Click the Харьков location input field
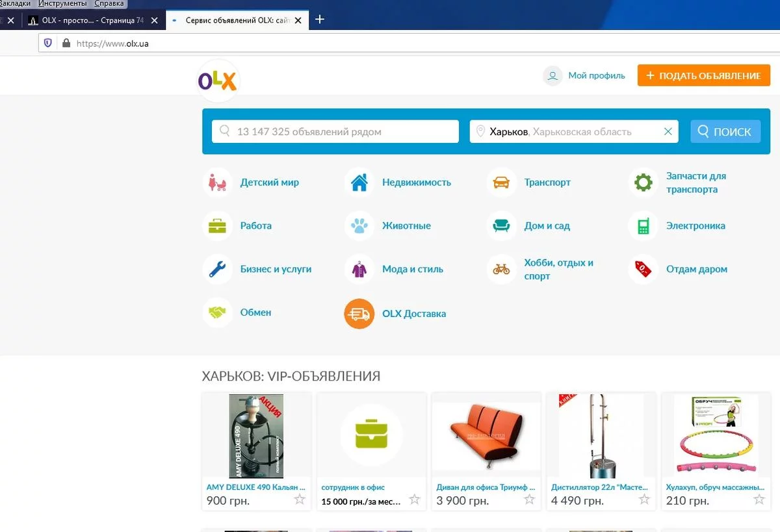780x532 pixels. 574,131
